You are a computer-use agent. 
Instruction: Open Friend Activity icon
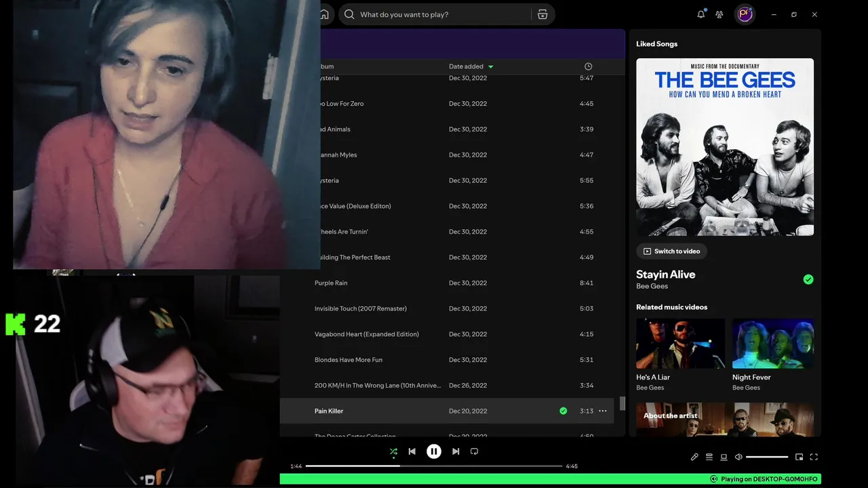[719, 14]
